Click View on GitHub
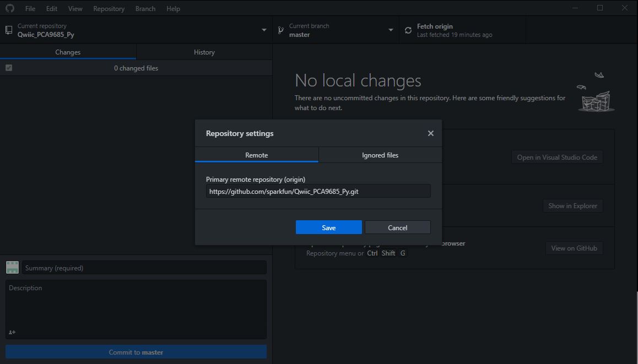 pos(574,248)
